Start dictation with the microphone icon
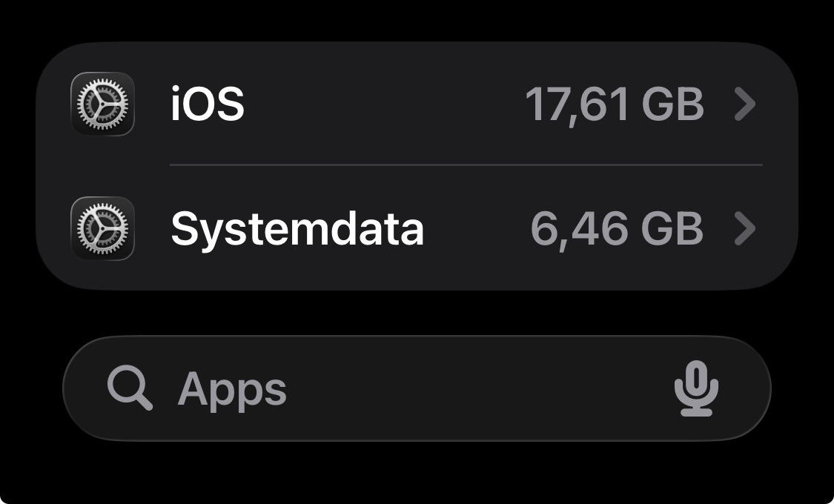 click(x=696, y=388)
